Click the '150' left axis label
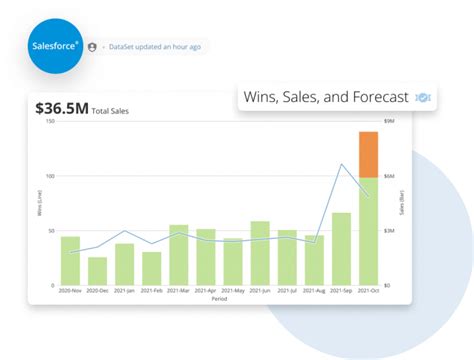 [50, 121]
